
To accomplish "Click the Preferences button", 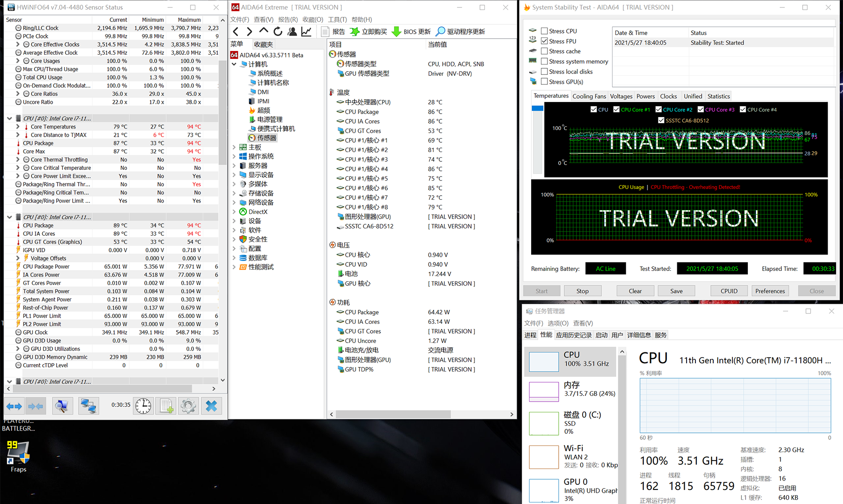I will click(x=770, y=291).
